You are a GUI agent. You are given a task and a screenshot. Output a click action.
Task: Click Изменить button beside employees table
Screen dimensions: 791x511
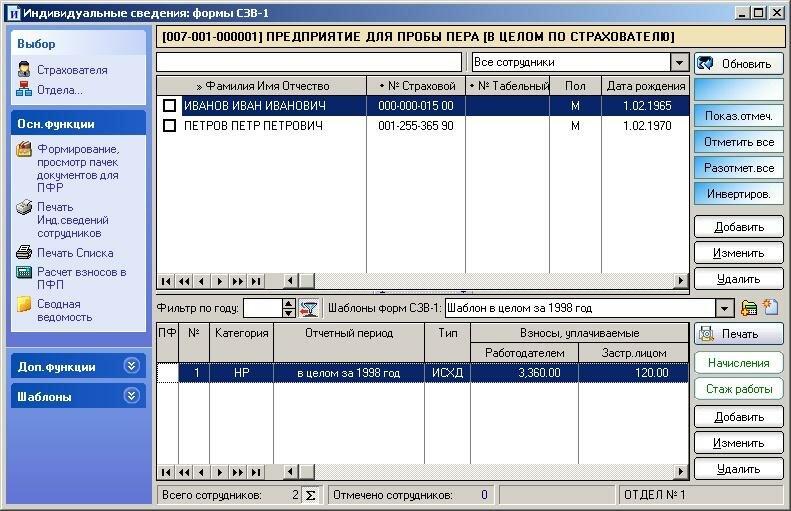[x=739, y=253]
